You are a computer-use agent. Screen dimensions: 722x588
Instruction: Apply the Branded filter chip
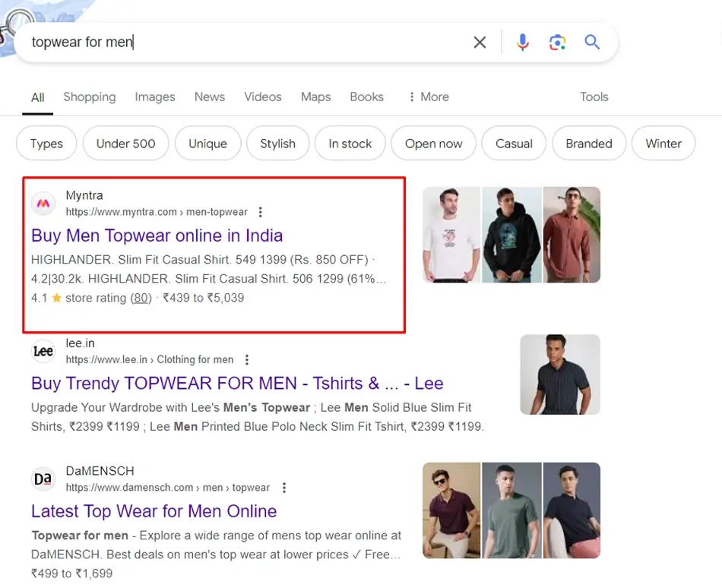click(589, 144)
